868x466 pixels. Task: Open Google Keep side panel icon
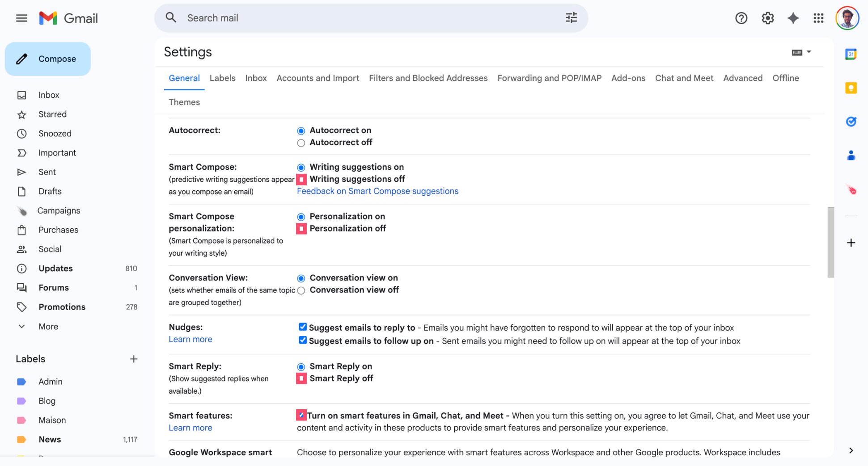click(x=851, y=88)
